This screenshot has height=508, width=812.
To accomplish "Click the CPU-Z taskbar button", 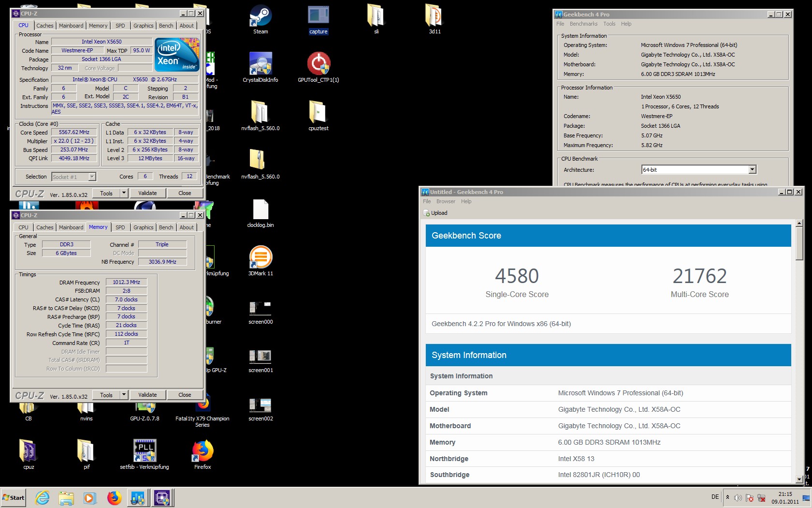I will click(161, 497).
